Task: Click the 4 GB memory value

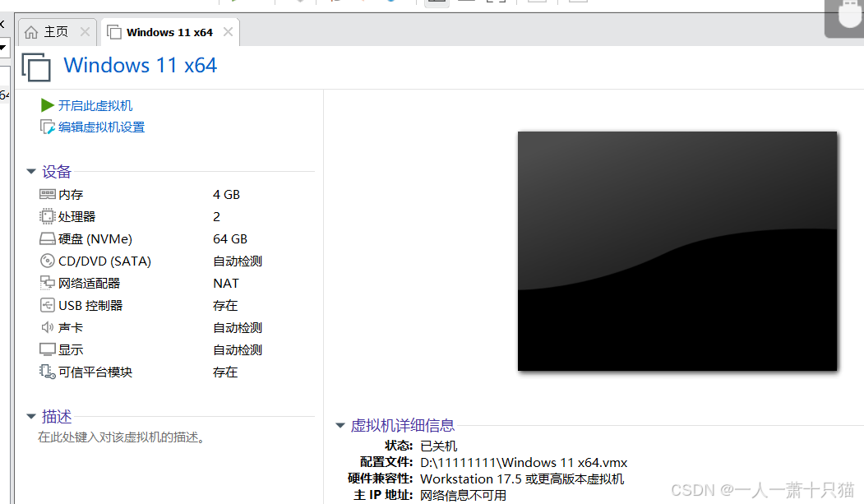Action: (226, 194)
